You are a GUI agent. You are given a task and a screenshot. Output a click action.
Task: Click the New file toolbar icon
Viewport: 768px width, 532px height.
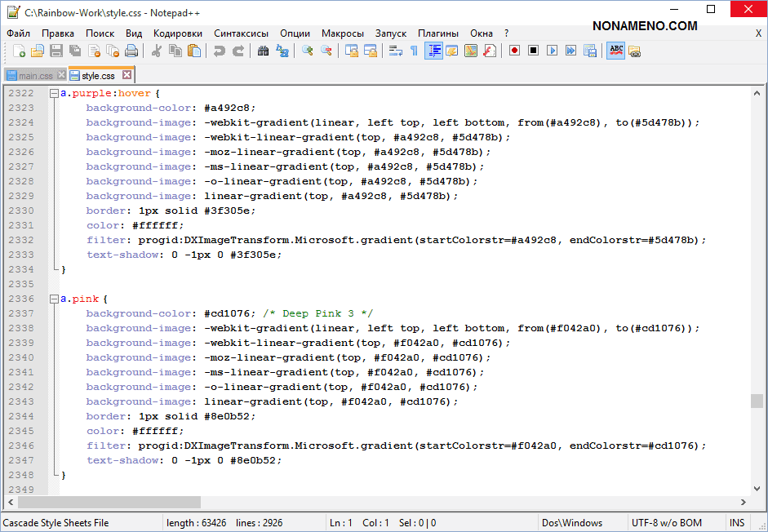18,51
